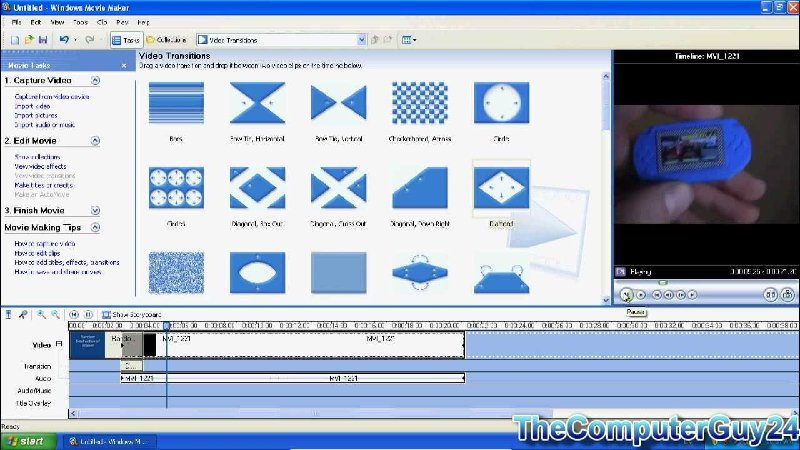This screenshot has height=450, width=800.
Task: Open the Edit menu
Action: coord(35,22)
